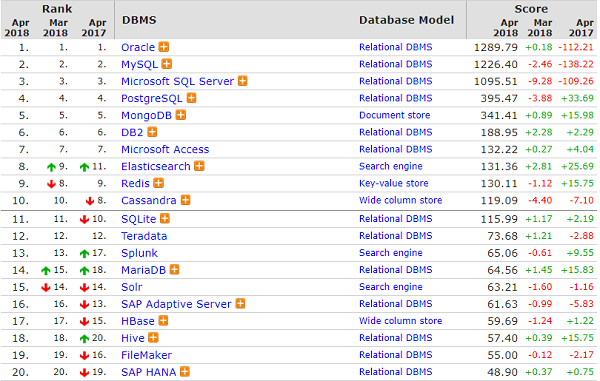Click the orange plus icon beside MongoDB
Screen dimensions: 600x381
[181, 115]
